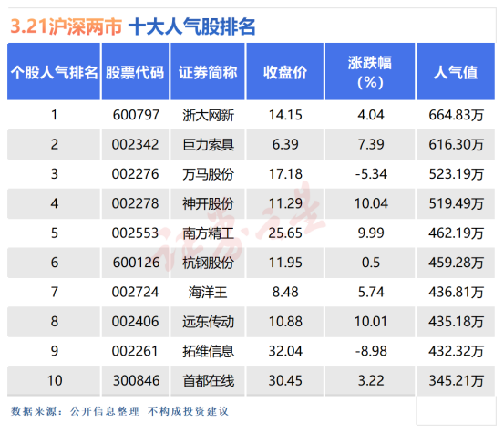Click stock code 002278
The height and width of the screenshot is (434, 504).
[135, 203]
